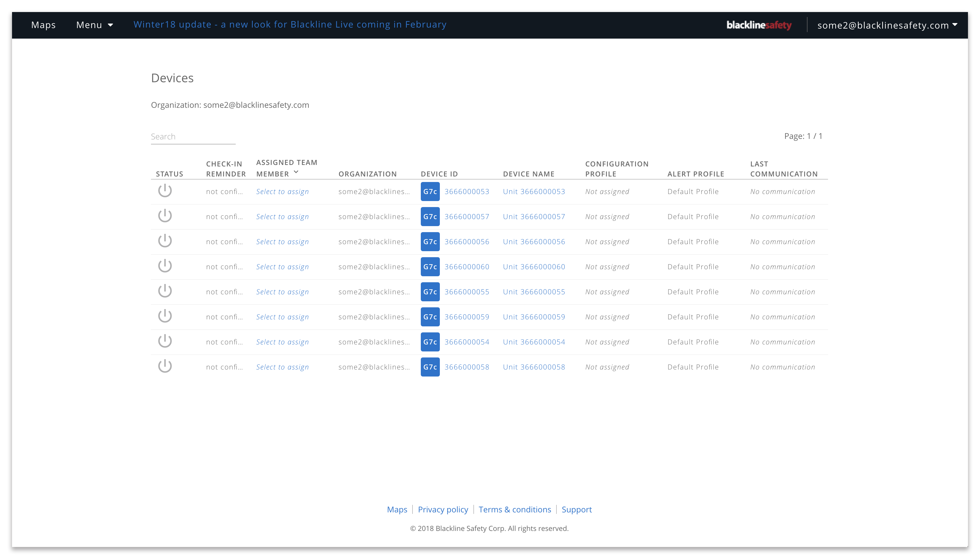
Task: Select to assign member for device 3666000054
Action: [282, 342]
